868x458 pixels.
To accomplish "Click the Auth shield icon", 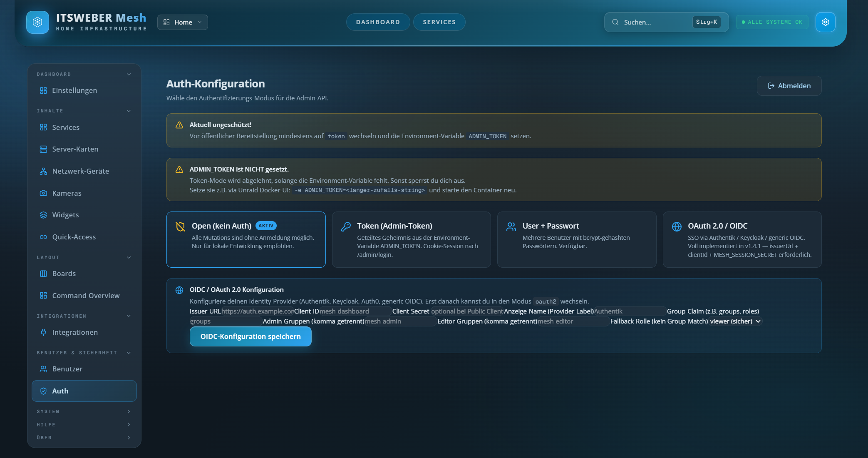I will 44,391.
